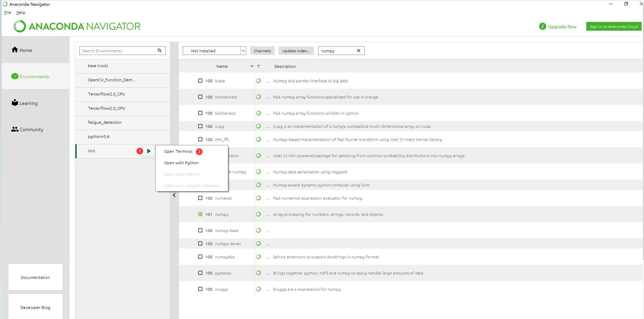Click the conda type icon for bottlechest
This screenshot has width=644, height=319.
(258, 97)
